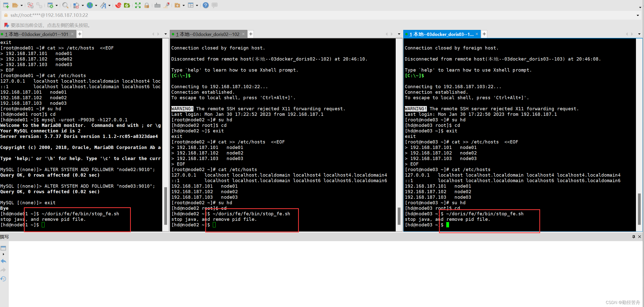The width and height of the screenshot is (644, 307).
Task: Close the doris02--102 tab
Action: coord(243,34)
